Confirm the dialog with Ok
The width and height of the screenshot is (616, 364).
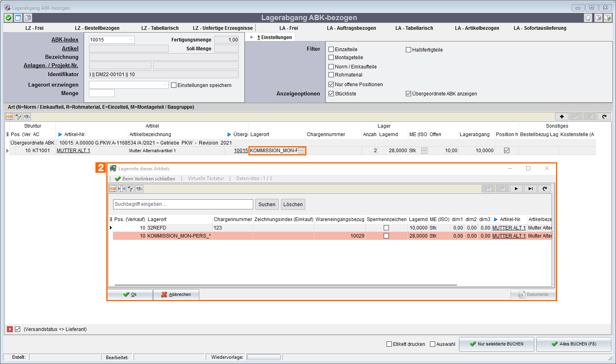click(130, 295)
